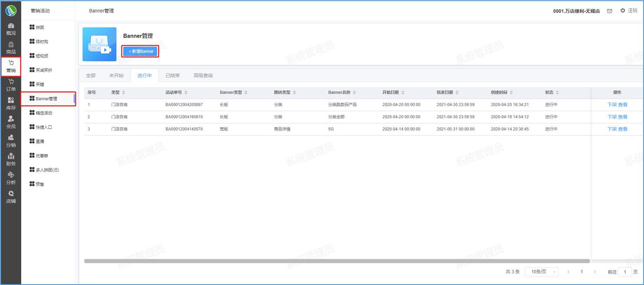Open the 10条/页 page size dropdown

click(542, 272)
